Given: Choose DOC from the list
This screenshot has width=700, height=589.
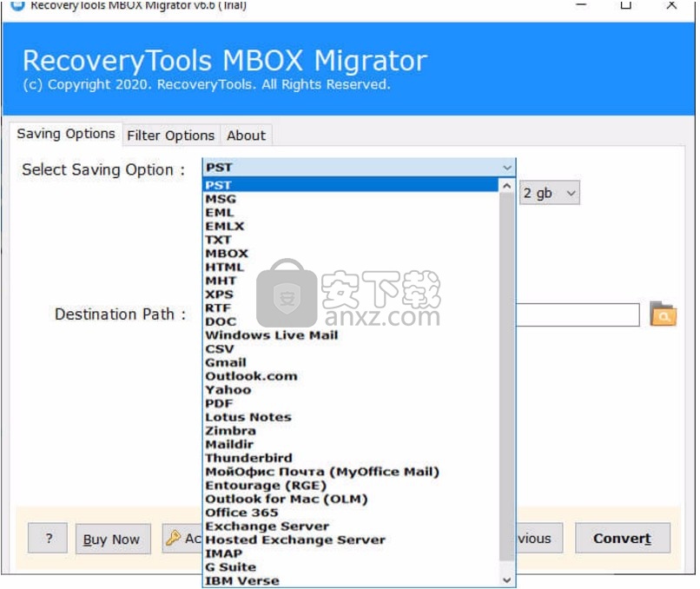Looking at the screenshot, I should pyautogui.click(x=351, y=321).
